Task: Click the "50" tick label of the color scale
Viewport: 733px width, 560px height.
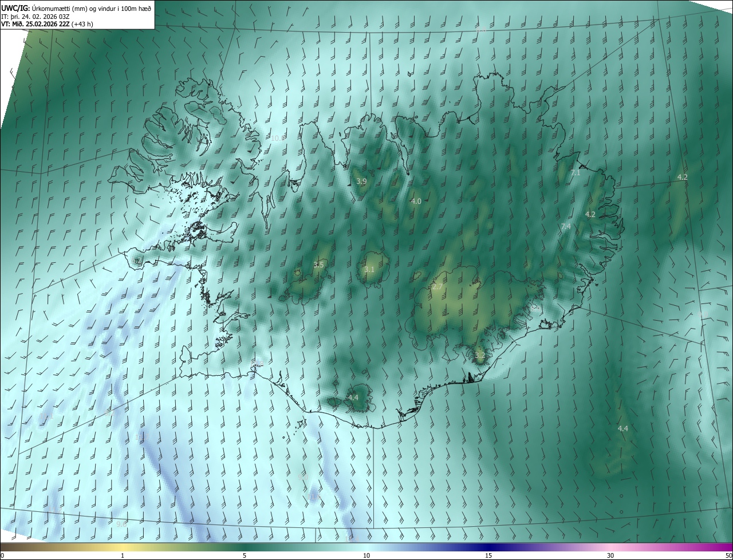Action: (728, 555)
